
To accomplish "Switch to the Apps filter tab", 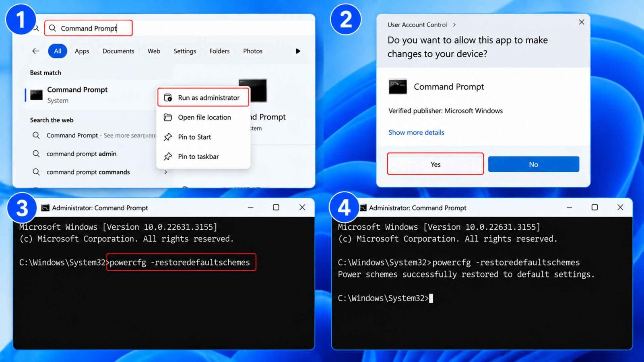I will pos(82,51).
